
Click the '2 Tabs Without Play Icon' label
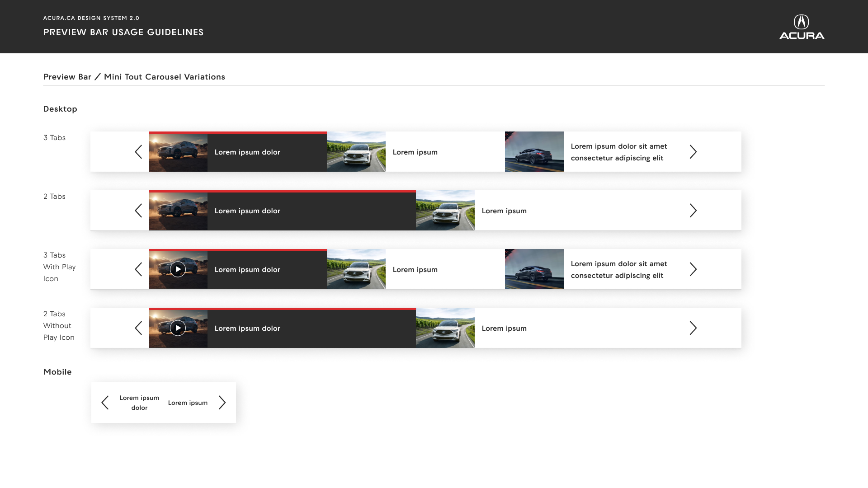click(x=59, y=326)
